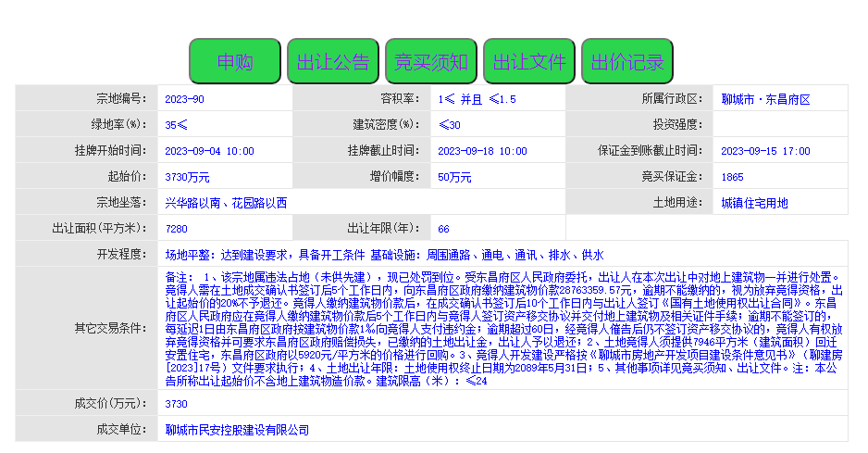Viewport: 868px width, 453px height.
Task: Click the 开发程度 description text
Action: [x=384, y=255]
